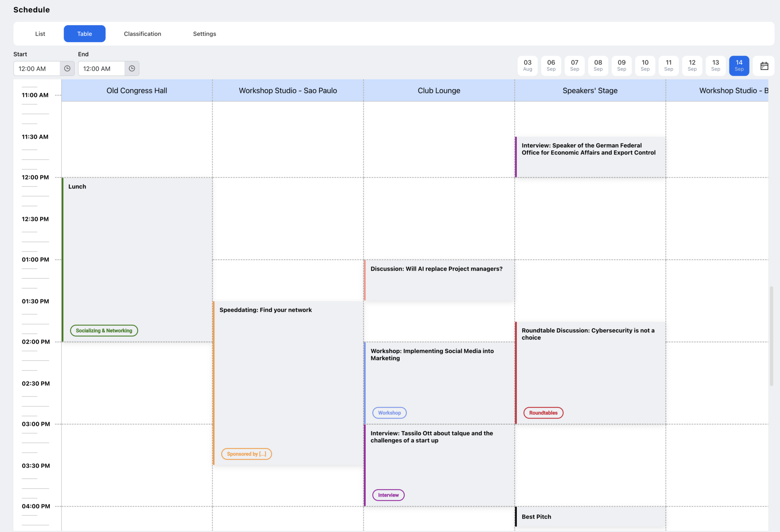
Task: Select the 07 Sep date button
Action: coord(574,65)
